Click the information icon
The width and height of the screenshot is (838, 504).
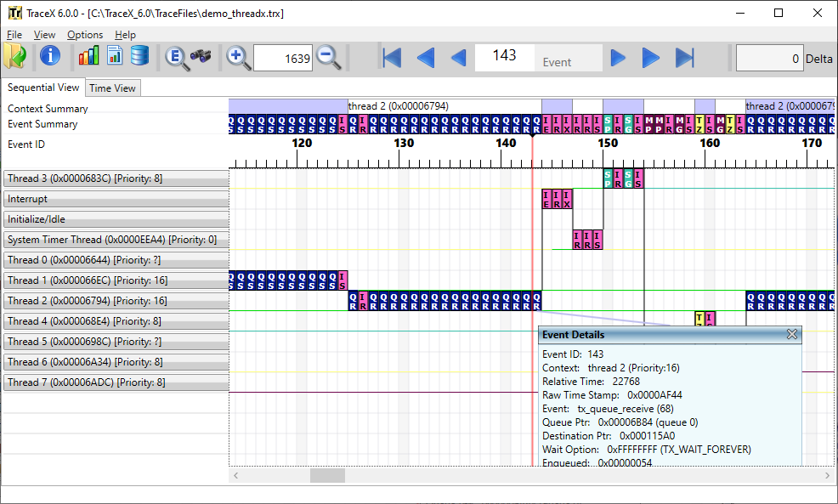(x=49, y=57)
